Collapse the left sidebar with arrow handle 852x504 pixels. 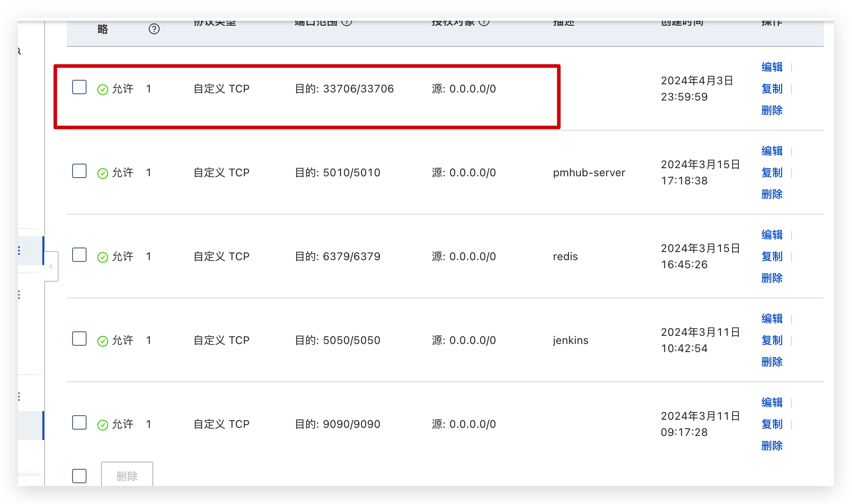tap(51, 266)
